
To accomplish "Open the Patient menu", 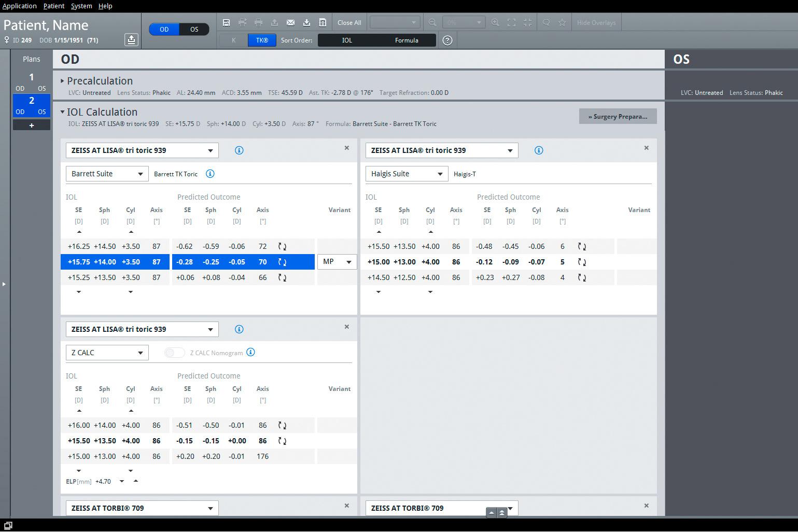I will (x=54, y=6).
